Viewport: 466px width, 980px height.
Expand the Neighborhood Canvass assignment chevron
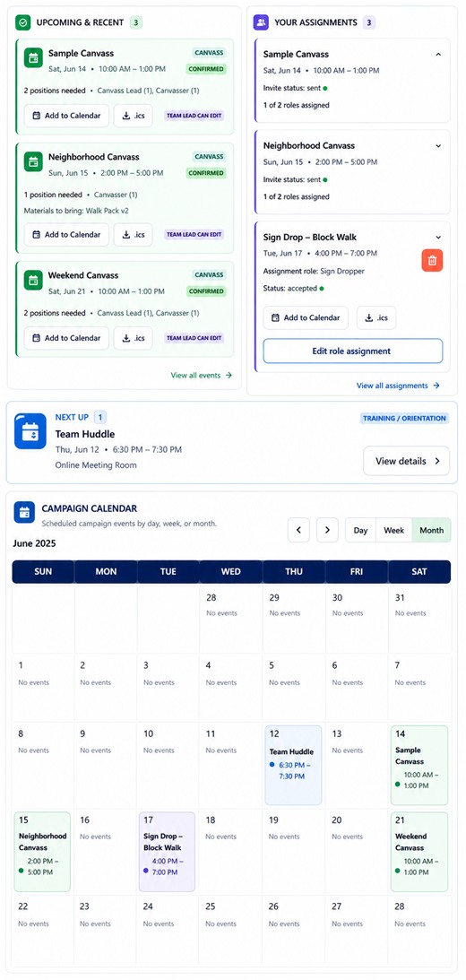[x=438, y=145]
